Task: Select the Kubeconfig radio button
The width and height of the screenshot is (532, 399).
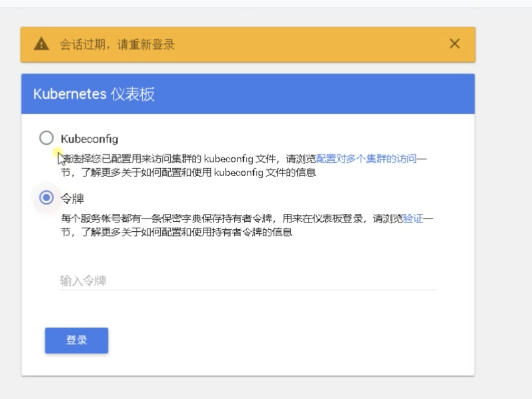Action: click(47, 138)
